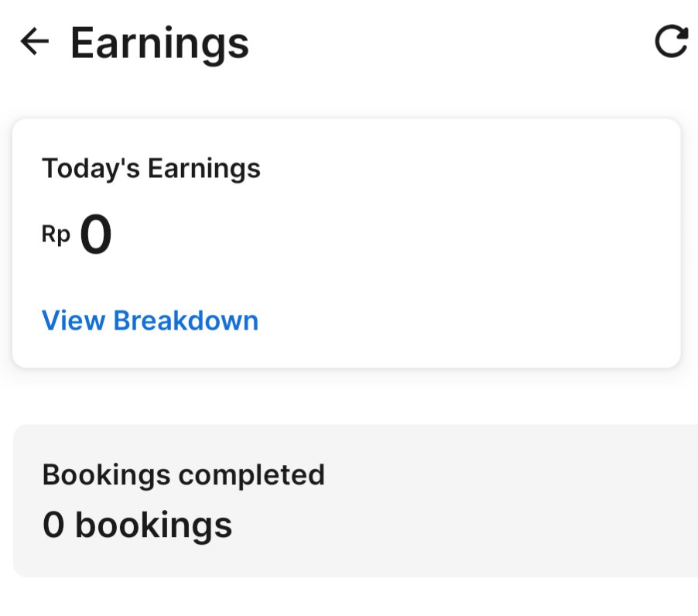Select the Earnings page title
Viewport: 698px width, 616px height.
click(160, 43)
